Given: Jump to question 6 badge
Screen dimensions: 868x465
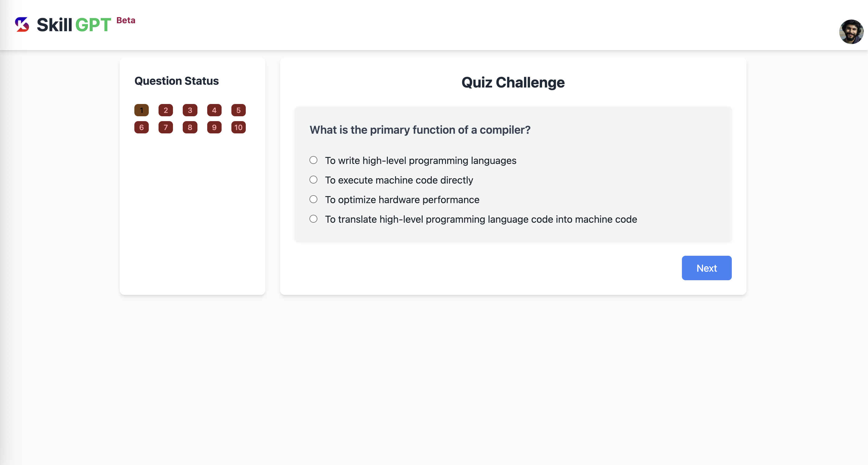Looking at the screenshot, I should tap(141, 127).
